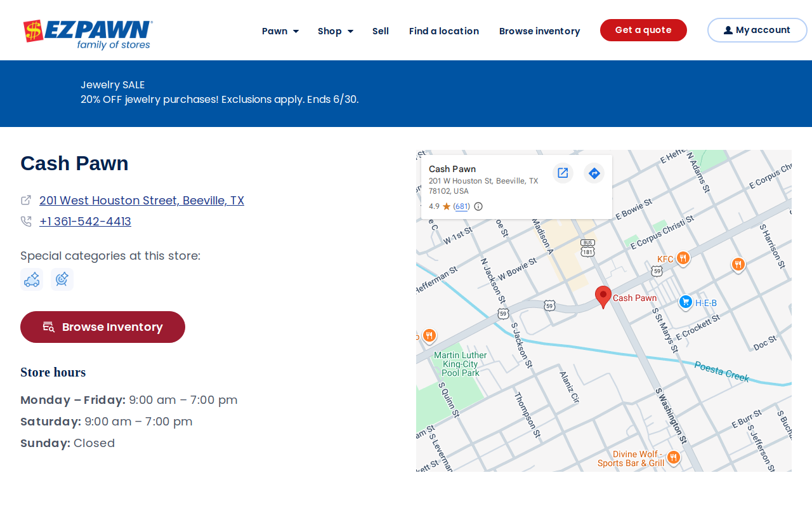Image resolution: width=812 pixels, height=508 pixels.
Task: Open My account
Action: coord(757,30)
